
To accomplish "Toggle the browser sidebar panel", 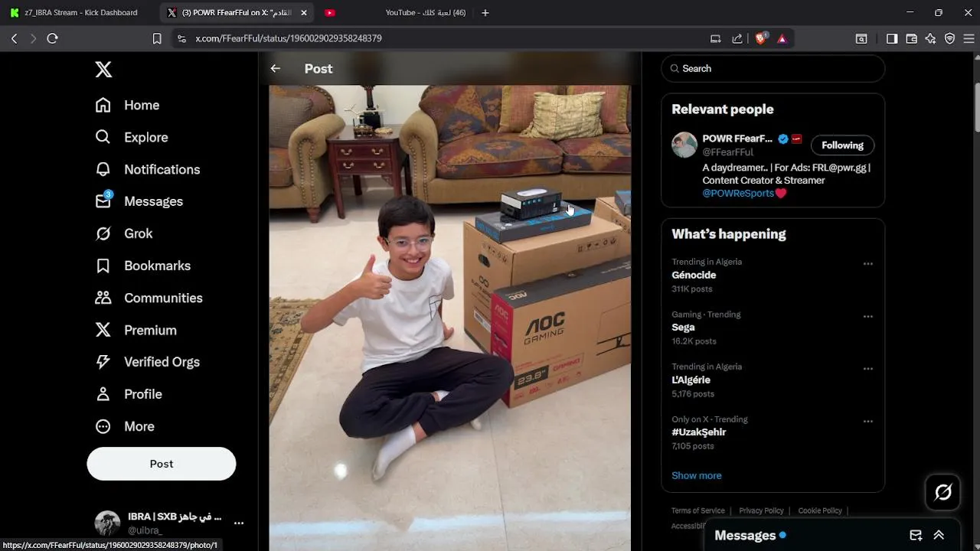I will click(892, 38).
